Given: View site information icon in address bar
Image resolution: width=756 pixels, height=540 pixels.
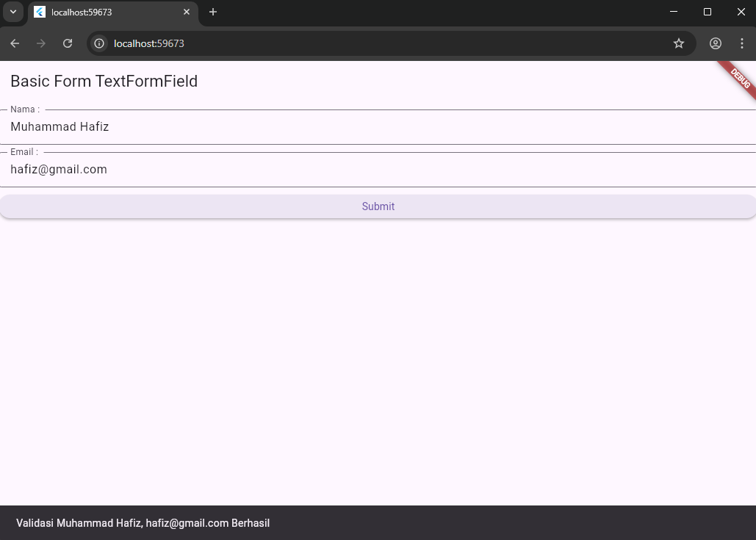Looking at the screenshot, I should pos(99,43).
